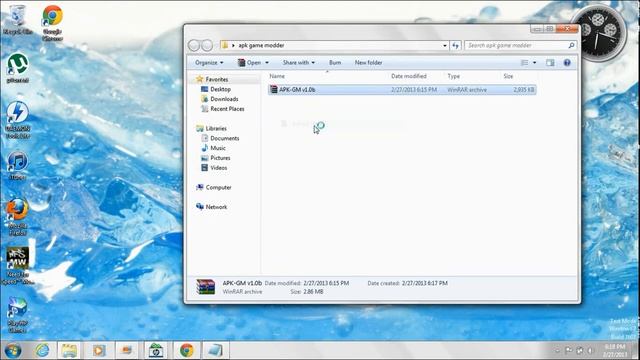Viewport: 640px width, 360px height.
Task: Refresh the apk game modder folder
Action: click(456, 45)
